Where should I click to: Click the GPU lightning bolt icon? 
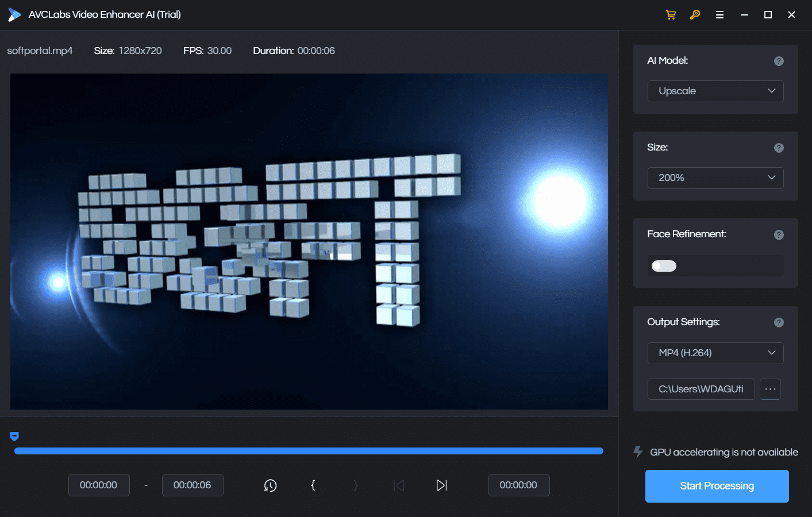pyautogui.click(x=638, y=452)
